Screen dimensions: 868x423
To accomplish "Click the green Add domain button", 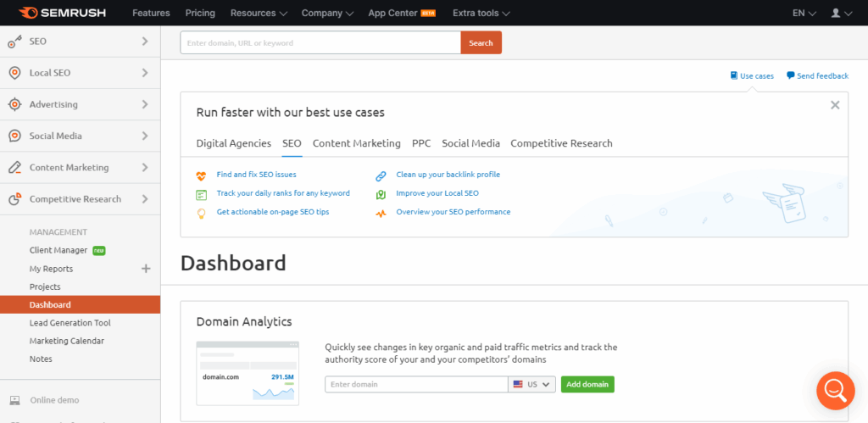I will click(587, 384).
